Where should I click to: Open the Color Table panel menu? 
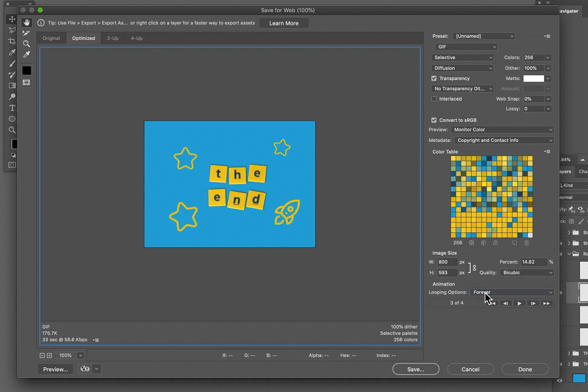547,151
